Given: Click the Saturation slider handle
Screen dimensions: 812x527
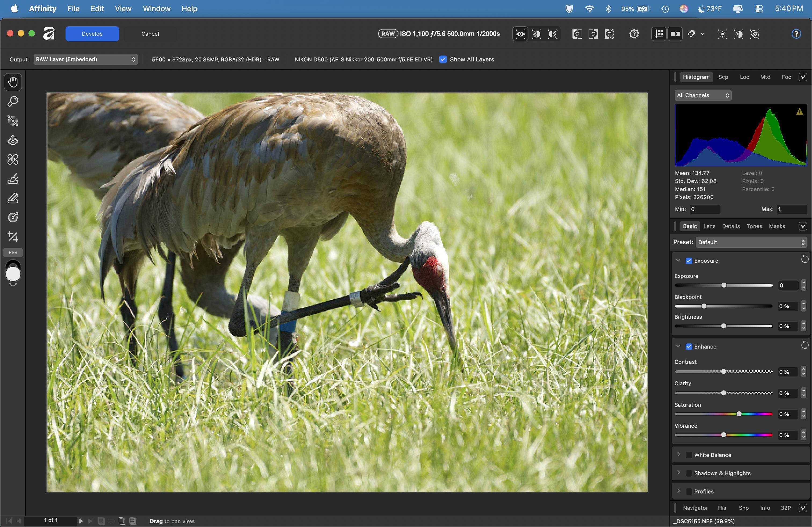Looking at the screenshot, I should point(739,414).
